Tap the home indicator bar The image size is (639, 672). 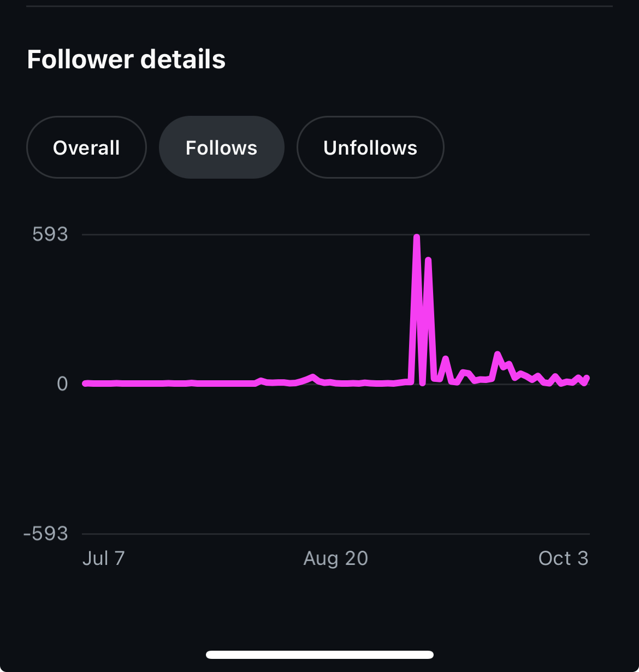coord(319,655)
